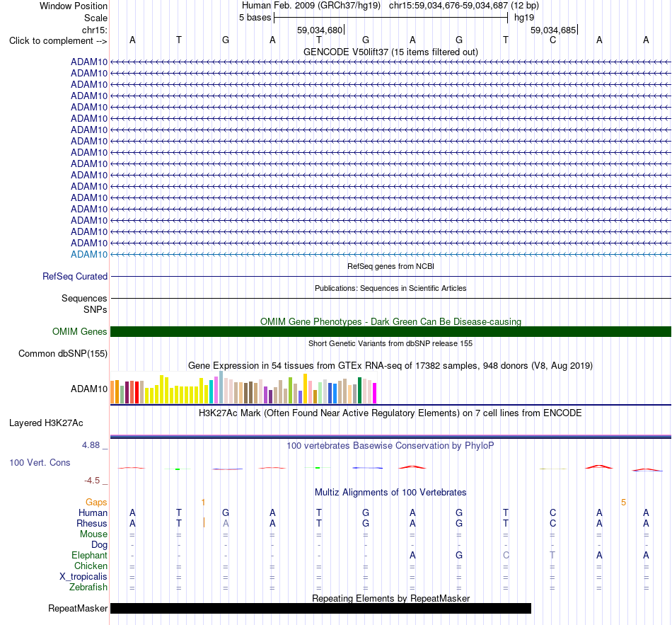Open 'Publications: Sequences in Scientific Articles' title
Image resolution: width=672 pixels, height=625 pixels.
[390, 288]
